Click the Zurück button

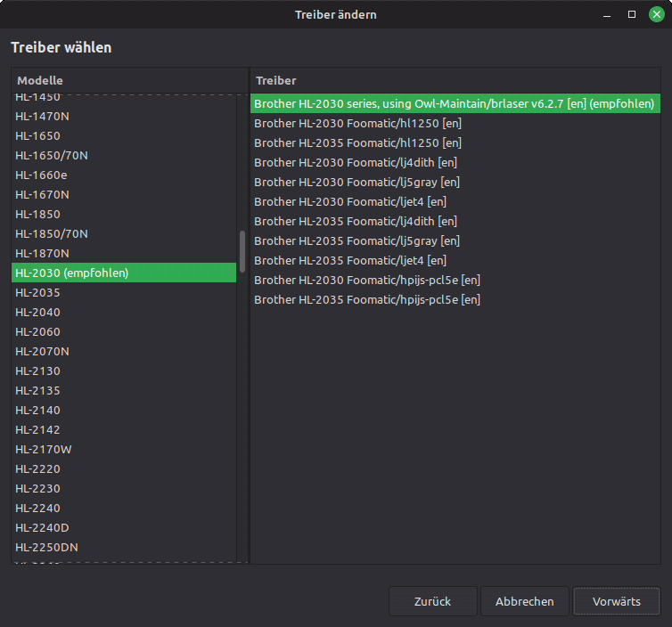pos(432,601)
